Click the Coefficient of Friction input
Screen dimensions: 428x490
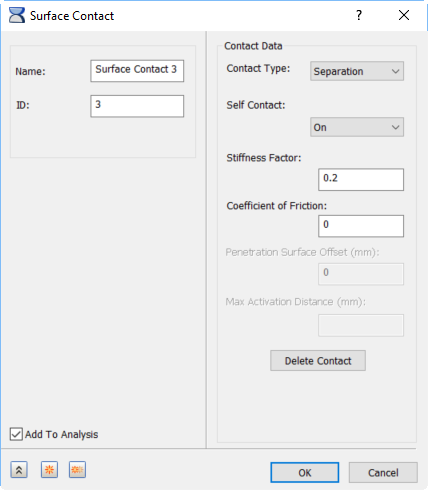pyautogui.click(x=361, y=226)
